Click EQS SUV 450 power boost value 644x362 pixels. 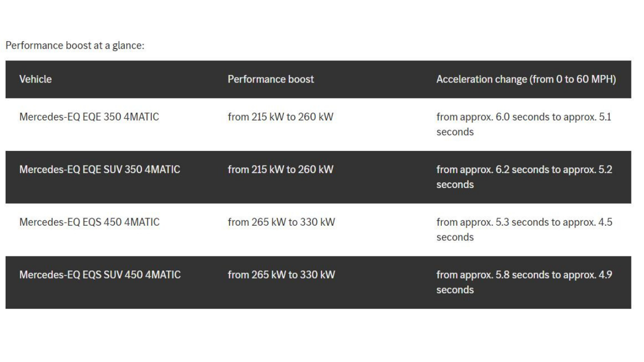point(281,275)
